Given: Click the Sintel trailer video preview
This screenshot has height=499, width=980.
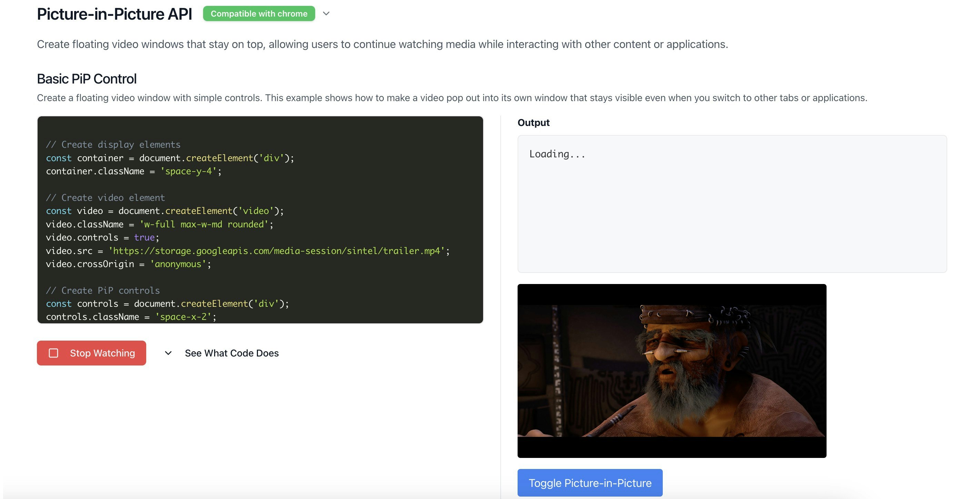Looking at the screenshot, I should point(672,371).
